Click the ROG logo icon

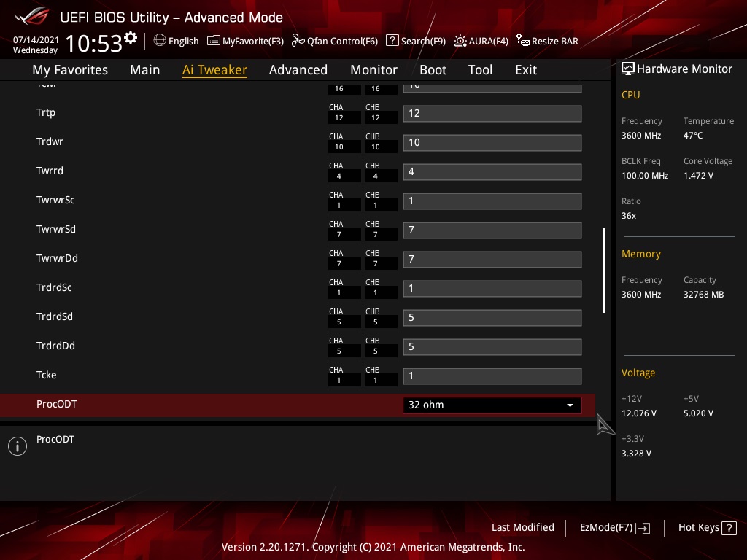[x=31, y=17]
